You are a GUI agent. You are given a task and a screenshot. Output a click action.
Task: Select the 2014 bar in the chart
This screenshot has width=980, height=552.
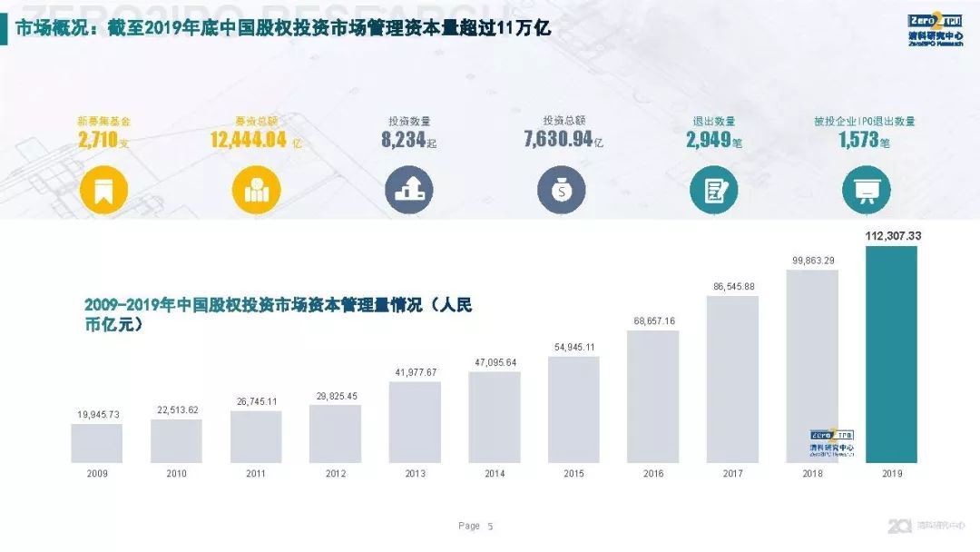[x=495, y=417]
